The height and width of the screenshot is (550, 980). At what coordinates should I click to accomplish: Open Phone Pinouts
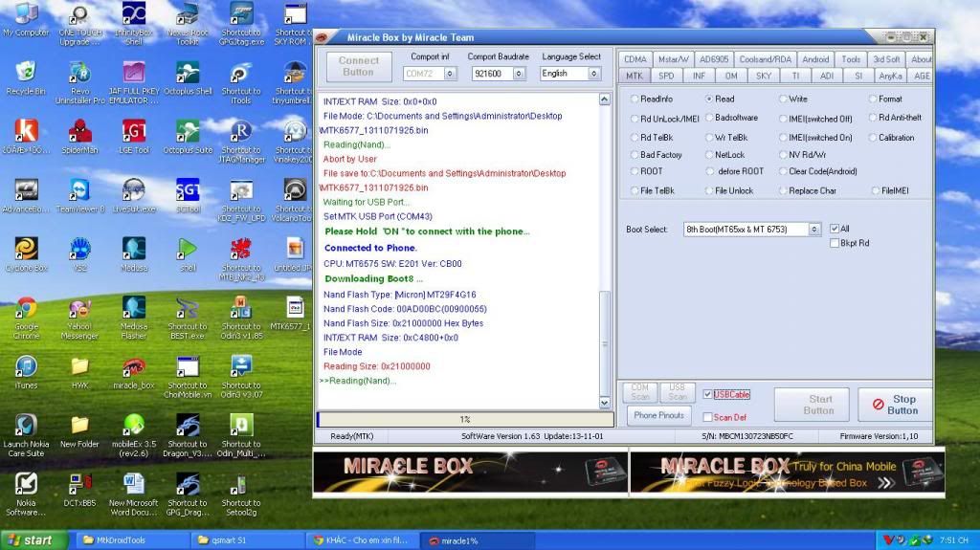(x=658, y=415)
